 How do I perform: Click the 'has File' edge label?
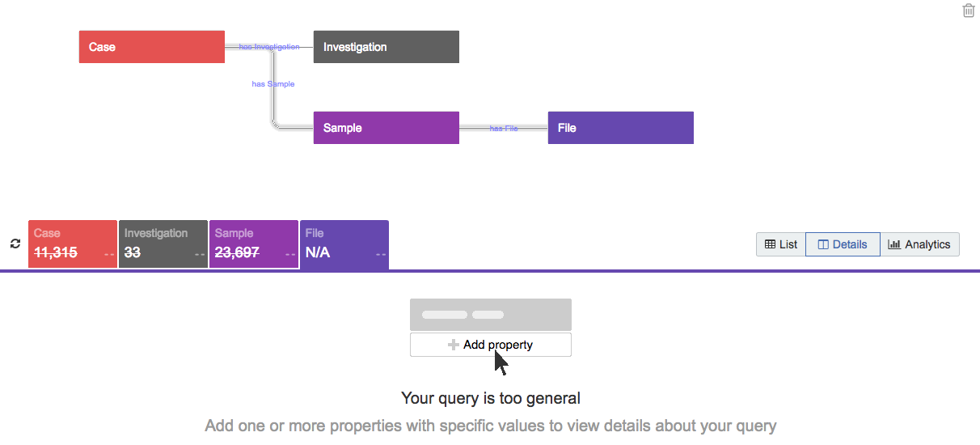coord(504,128)
